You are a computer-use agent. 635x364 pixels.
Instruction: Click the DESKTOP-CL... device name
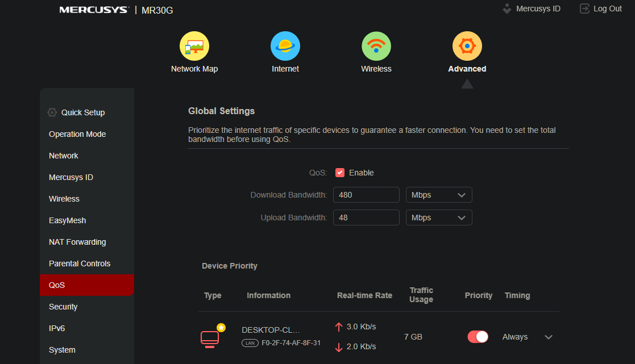click(x=271, y=330)
